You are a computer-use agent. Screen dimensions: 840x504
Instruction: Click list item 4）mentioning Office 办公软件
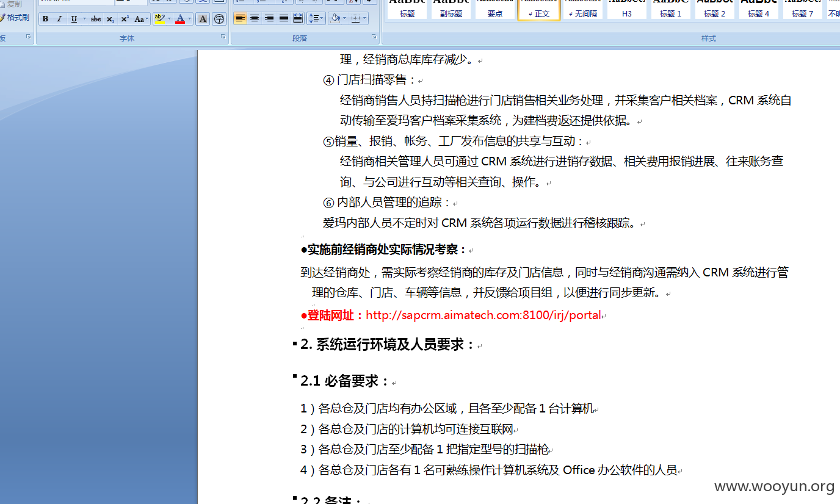[489, 470]
